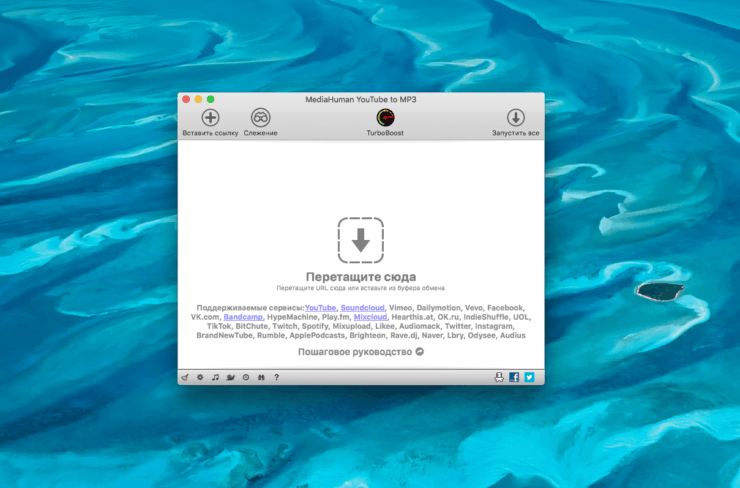Toggle TurboBoost speedometer mode
Screen dimensions: 740x488
385,117
